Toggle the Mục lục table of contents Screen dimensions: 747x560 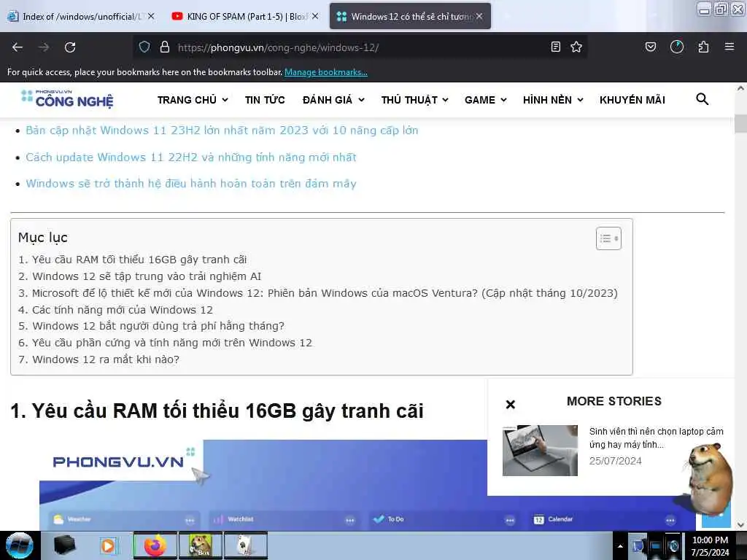click(x=608, y=238)
